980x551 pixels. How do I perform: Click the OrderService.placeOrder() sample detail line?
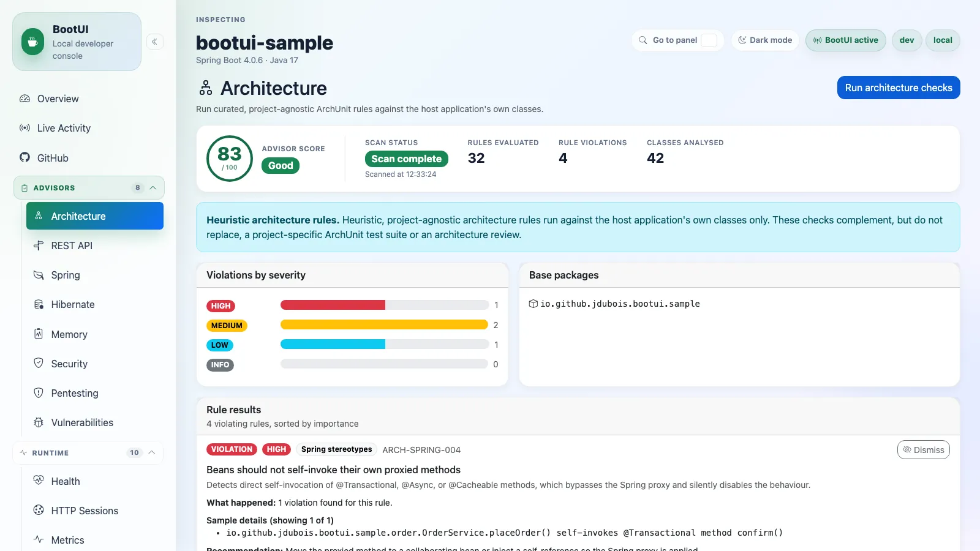click(x=505, y=533)
